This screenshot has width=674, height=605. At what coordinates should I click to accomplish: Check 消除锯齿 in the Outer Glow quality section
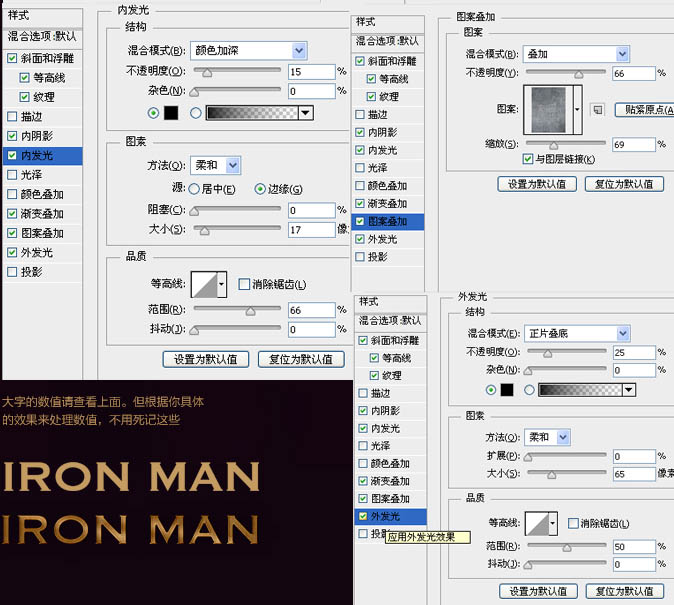coord(573,523)
